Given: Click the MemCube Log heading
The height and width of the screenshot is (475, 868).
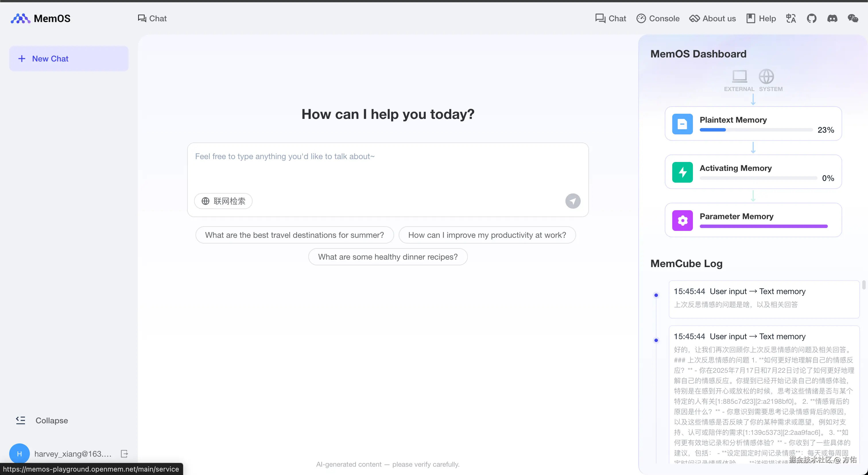Looking at the screenshot, I should tap(686, 264).
